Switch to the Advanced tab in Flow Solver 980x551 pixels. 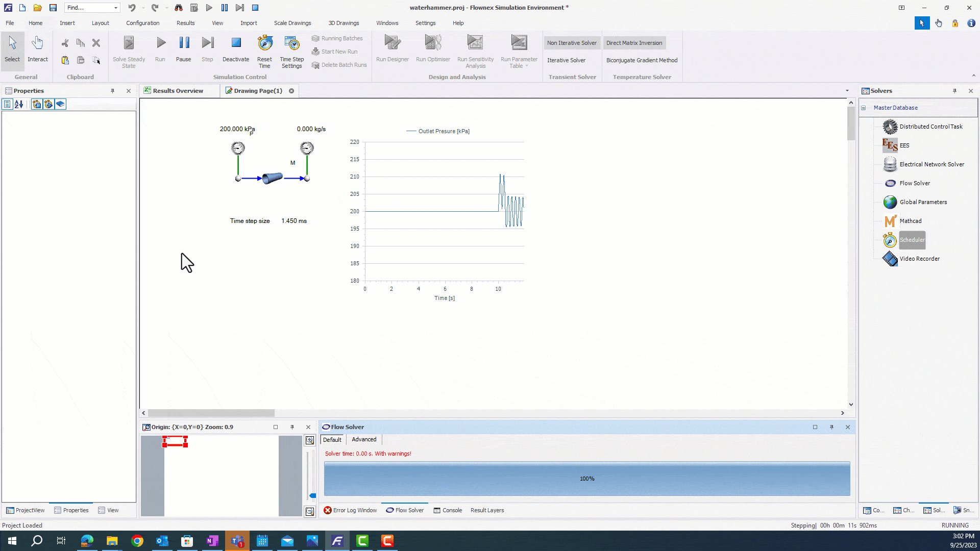point(364,439)
